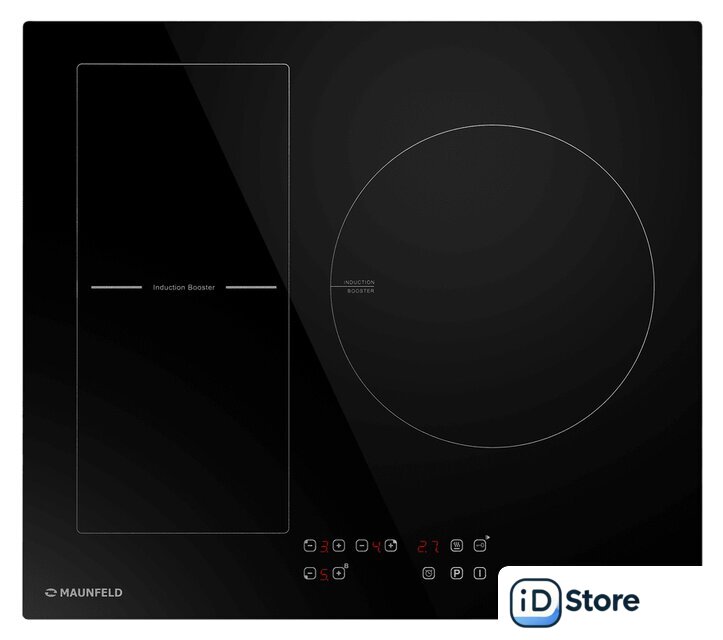Toggle the main power on/off button

[481, 574]
